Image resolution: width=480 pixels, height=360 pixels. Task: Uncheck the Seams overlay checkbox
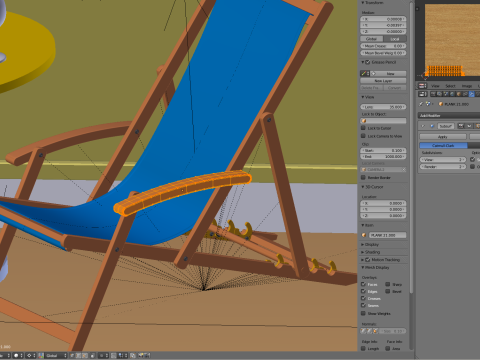(x=364, y=305)
